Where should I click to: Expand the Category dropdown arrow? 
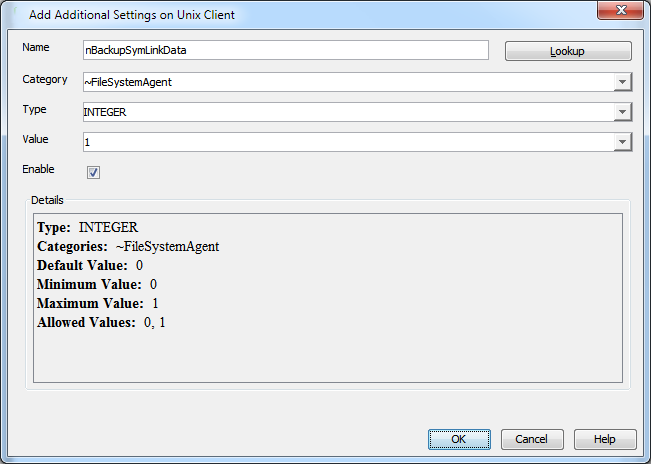click(x=622, y=82)
